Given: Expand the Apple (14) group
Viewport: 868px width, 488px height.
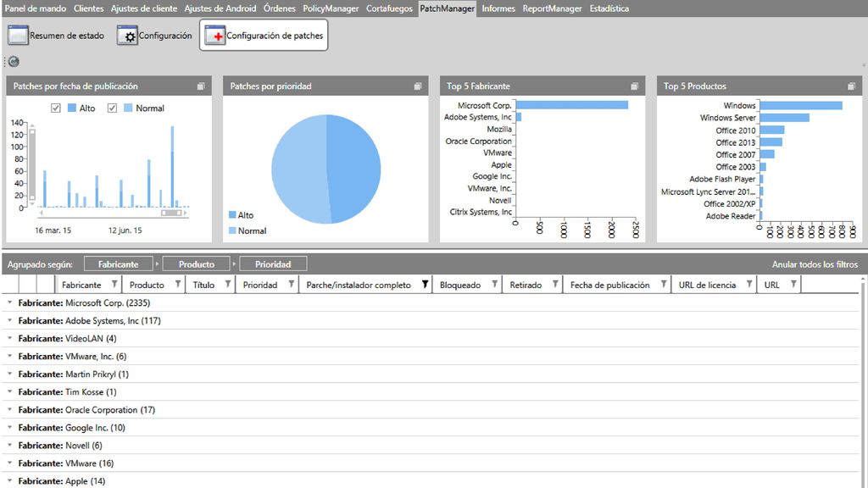Looking at the screenshot, I should click(9, 481).
